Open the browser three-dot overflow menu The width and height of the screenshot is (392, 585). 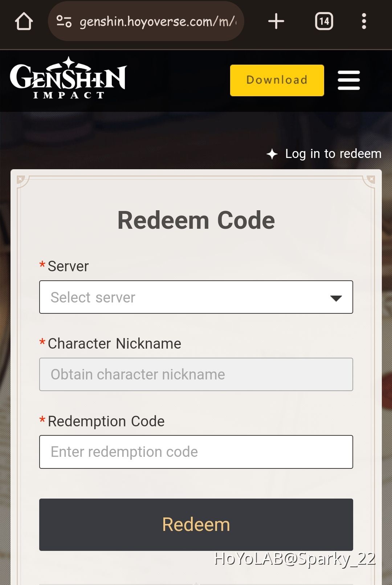click(x=364, y=21)
